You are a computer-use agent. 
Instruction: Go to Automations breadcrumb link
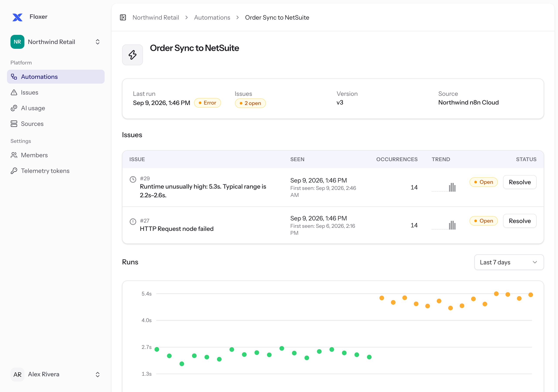[x=212, y=17]
